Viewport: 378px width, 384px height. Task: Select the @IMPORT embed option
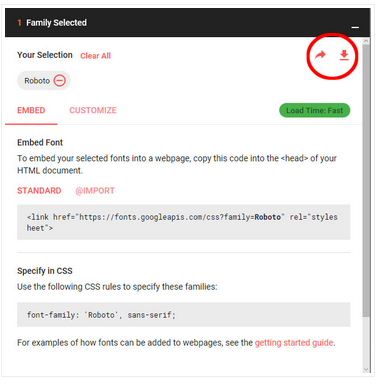coord(95,191)
